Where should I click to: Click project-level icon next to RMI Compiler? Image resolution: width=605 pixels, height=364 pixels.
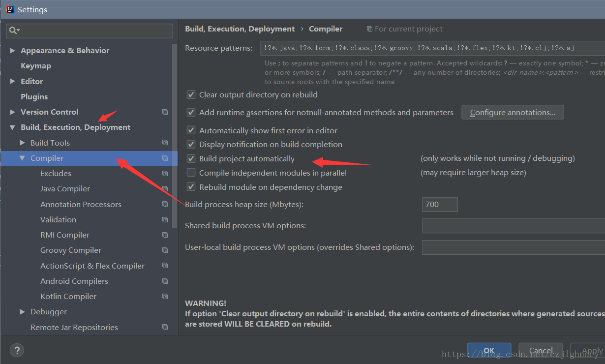tap(165, 235)
